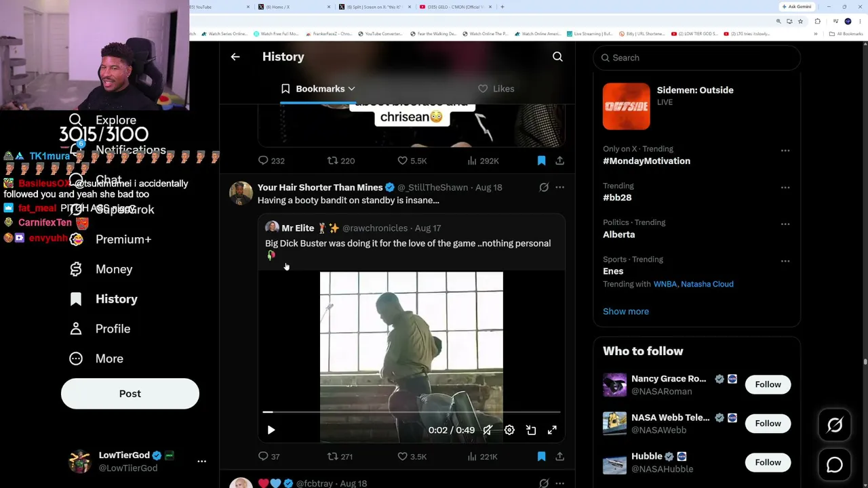Open the More menu in the sidebar
Viewport: 868px width, 488px height.
(96, 359)
